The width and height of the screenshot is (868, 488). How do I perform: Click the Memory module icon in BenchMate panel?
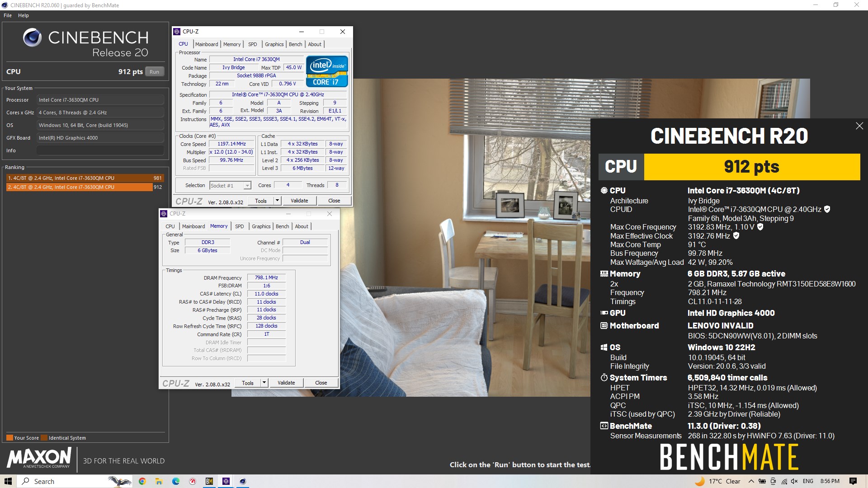click(604, 274)
